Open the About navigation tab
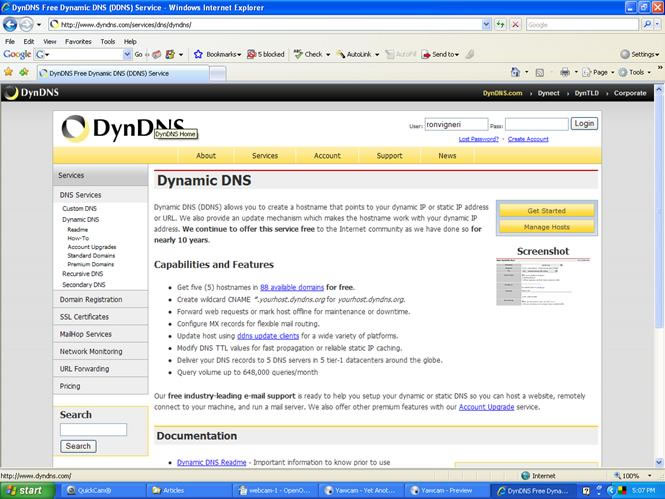665x499 pixels. (x=206, y=156)
